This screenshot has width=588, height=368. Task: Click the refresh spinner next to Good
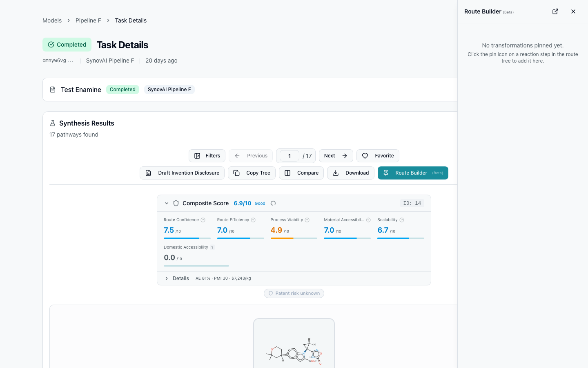coord(273,203)
